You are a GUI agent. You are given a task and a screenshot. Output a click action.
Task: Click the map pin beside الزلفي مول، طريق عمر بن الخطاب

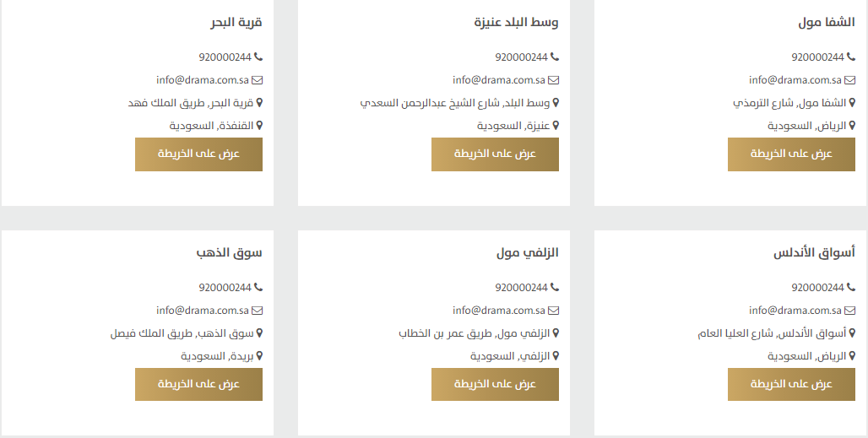[x=556, y=333]
